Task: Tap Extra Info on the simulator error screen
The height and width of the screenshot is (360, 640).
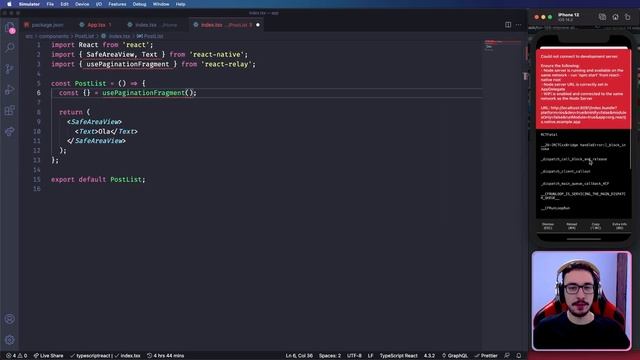Action: tap(619, 226)
